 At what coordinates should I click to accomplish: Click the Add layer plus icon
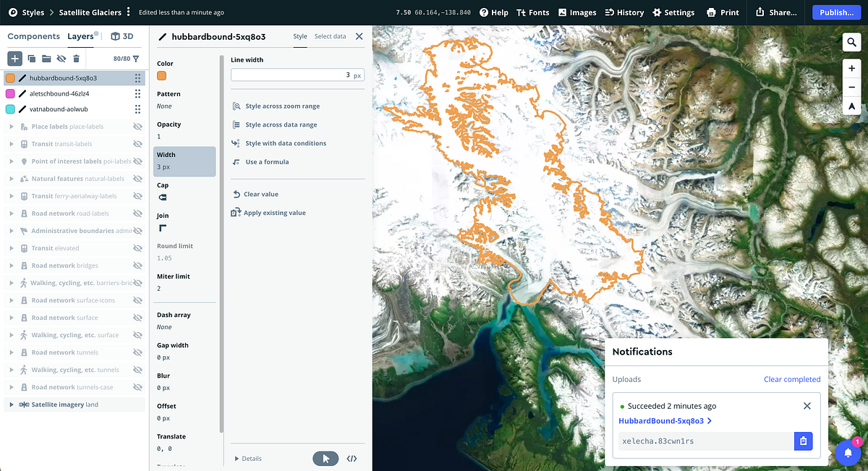[x=14, y=58]
